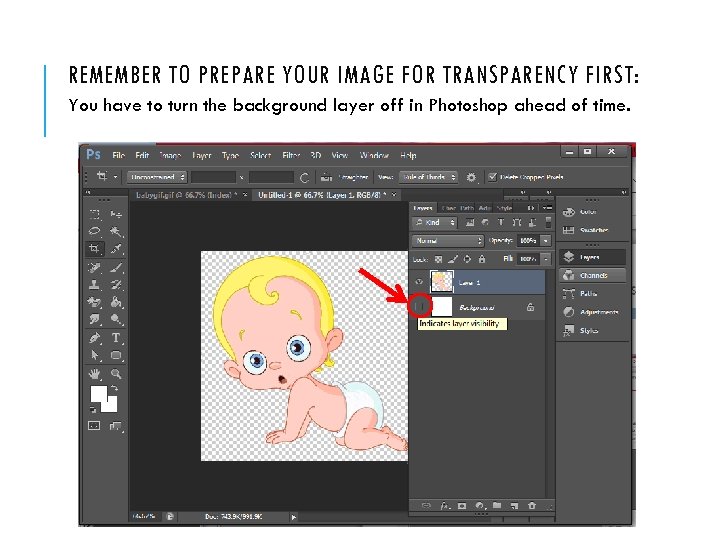Viewport: 720px width, 540px height.
Task: Select the Spot Healing Brush tool
Action: pos(95,268)
